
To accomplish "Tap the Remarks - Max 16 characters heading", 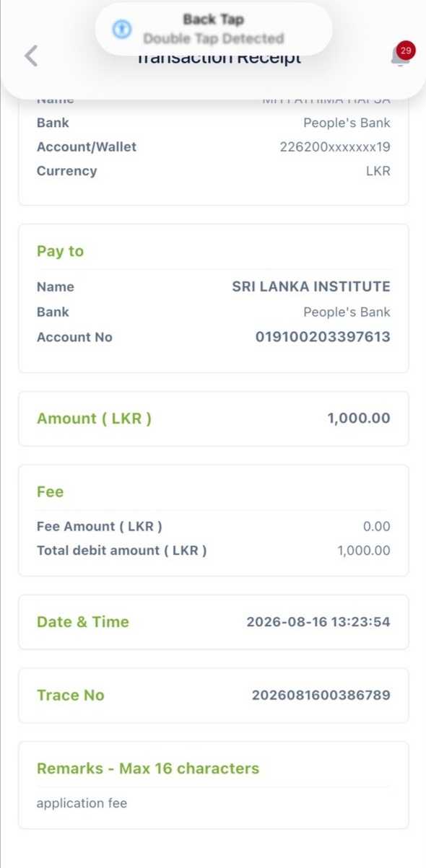I will point(148,768).
